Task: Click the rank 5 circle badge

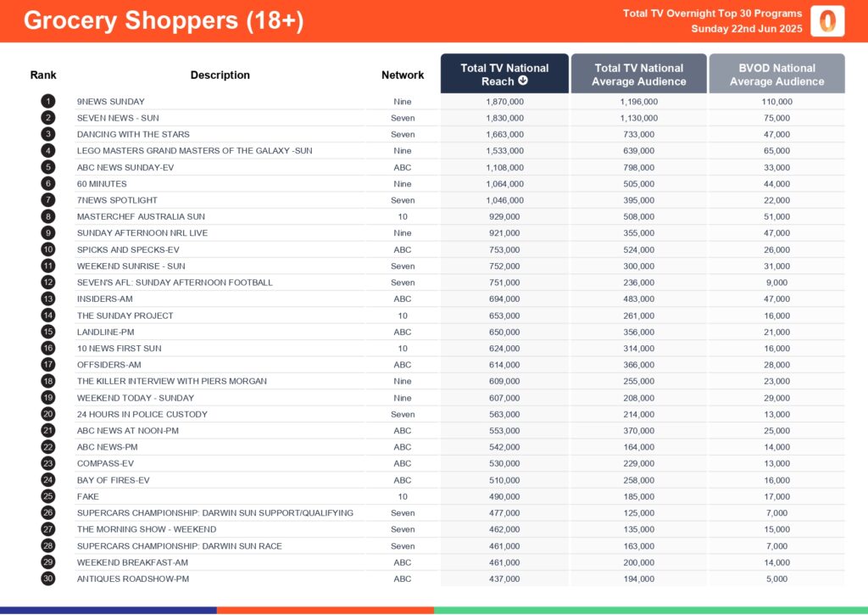Action: click(47, 167)
